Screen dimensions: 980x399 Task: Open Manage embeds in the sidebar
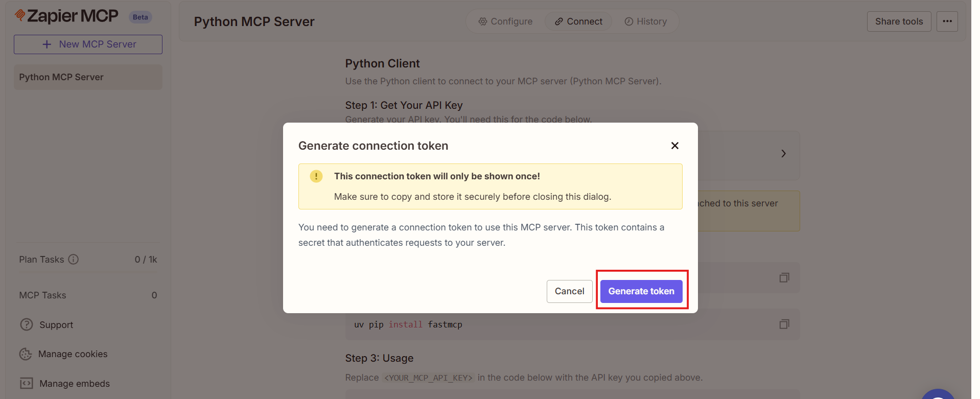point(74,384)
